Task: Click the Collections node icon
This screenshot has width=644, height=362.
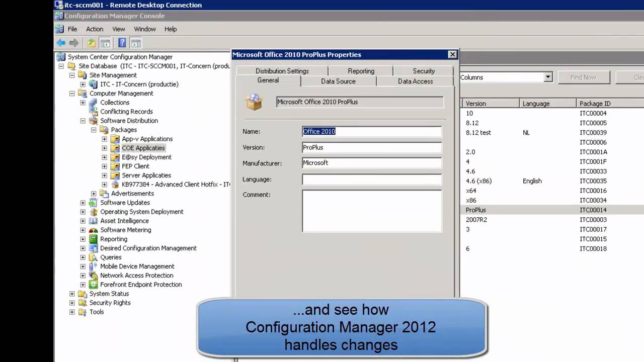Action: coord(93,102)
